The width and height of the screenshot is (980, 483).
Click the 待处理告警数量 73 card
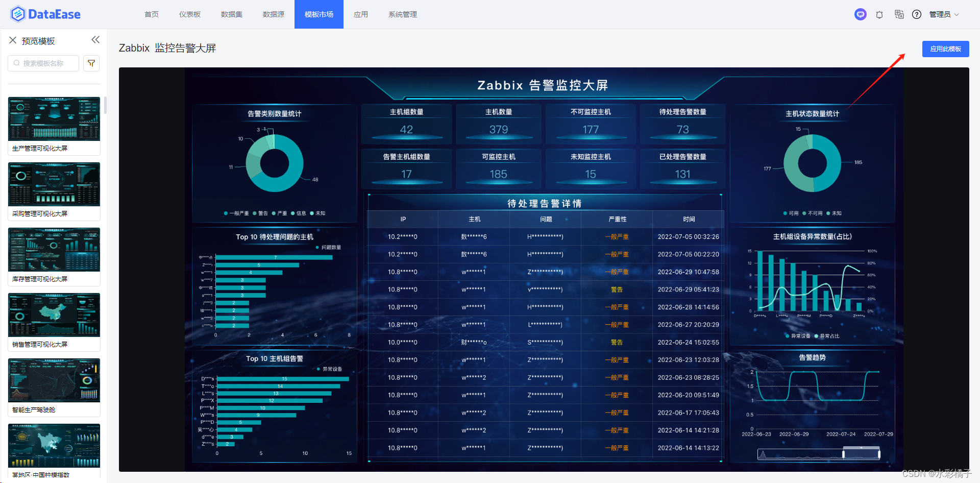pos(682,124)
